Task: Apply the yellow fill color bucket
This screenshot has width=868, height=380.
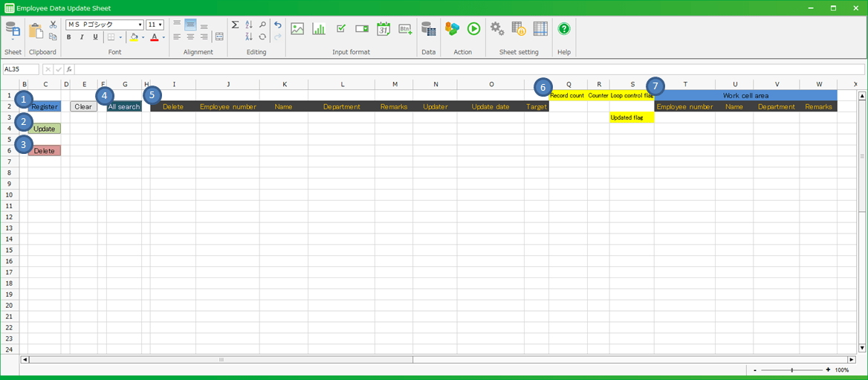Action: click(x=134, y=37)
